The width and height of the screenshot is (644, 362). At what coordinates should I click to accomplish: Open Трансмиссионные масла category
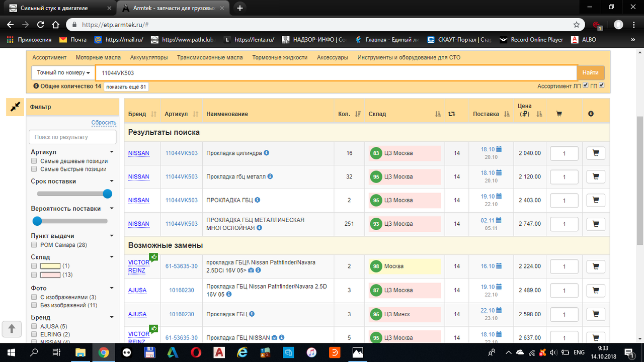tap(210, 57)
